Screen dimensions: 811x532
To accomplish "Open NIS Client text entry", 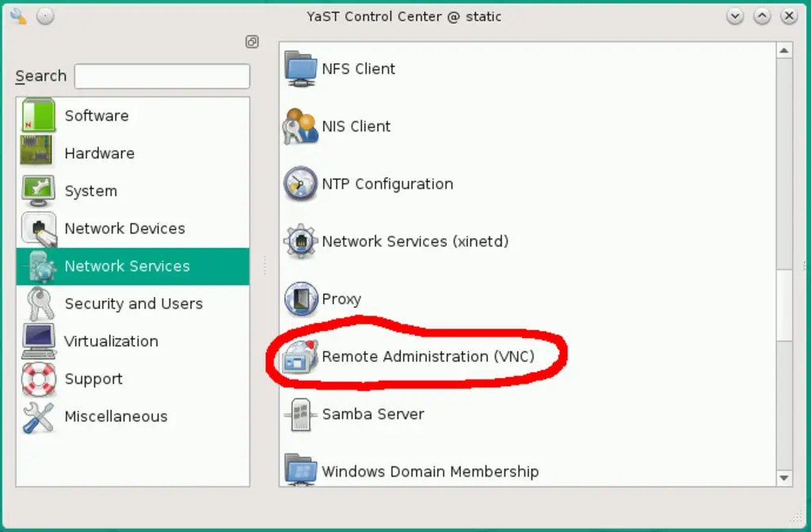I will pyautogui.click(x=356, y=126).
